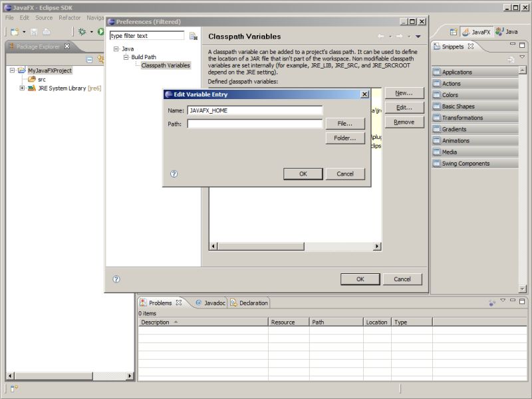Click the Package Explorer tab icon
Image resolution: width=532 pixels, height=399 pixels.
tap(11, 46)
